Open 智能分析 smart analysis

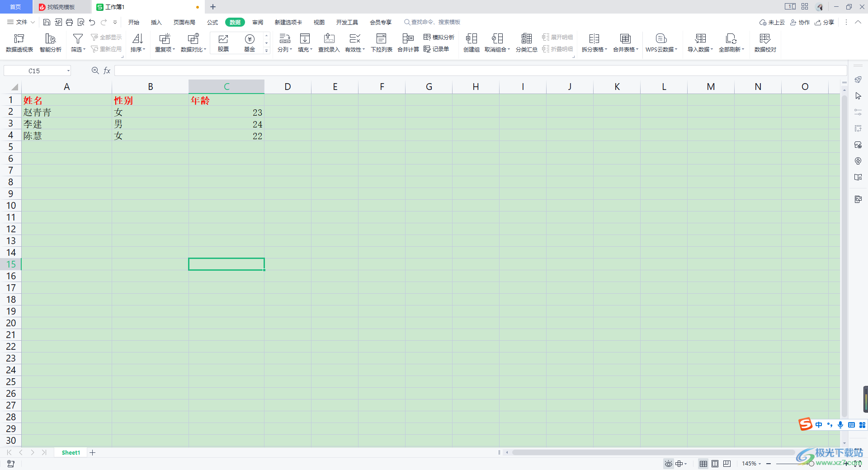(51, 43)
